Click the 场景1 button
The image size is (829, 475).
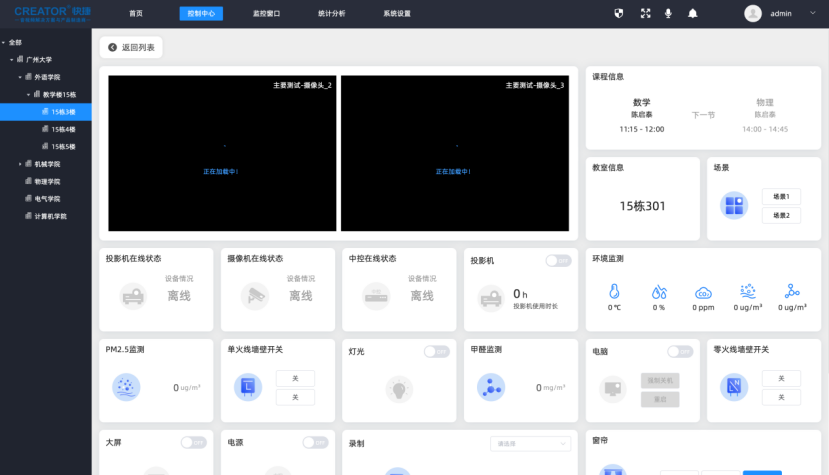781,197
